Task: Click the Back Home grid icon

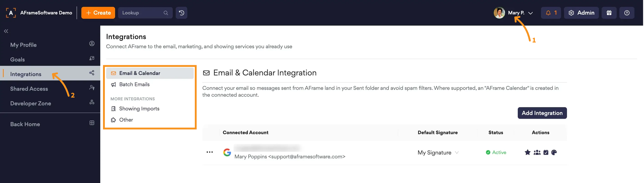Action: click(92, 123)
